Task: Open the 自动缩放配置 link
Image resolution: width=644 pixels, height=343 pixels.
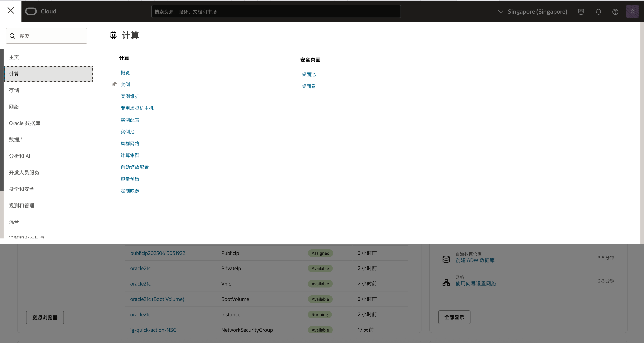Action: point(135,167)
